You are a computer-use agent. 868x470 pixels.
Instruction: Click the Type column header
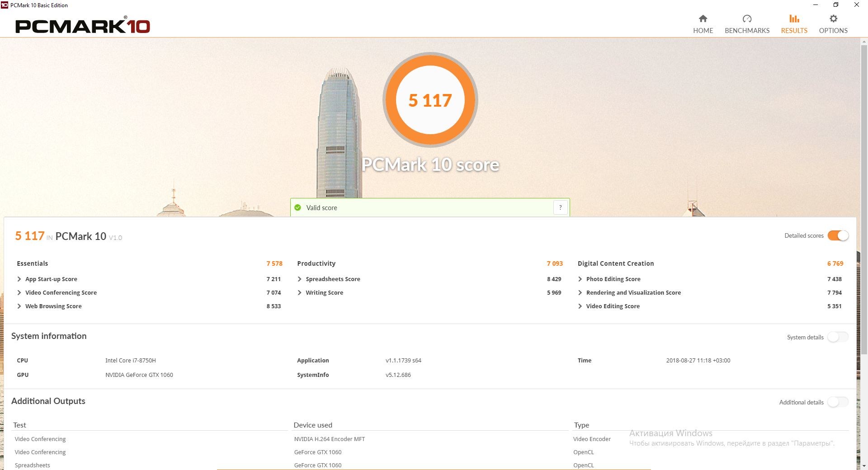point(581,425)
